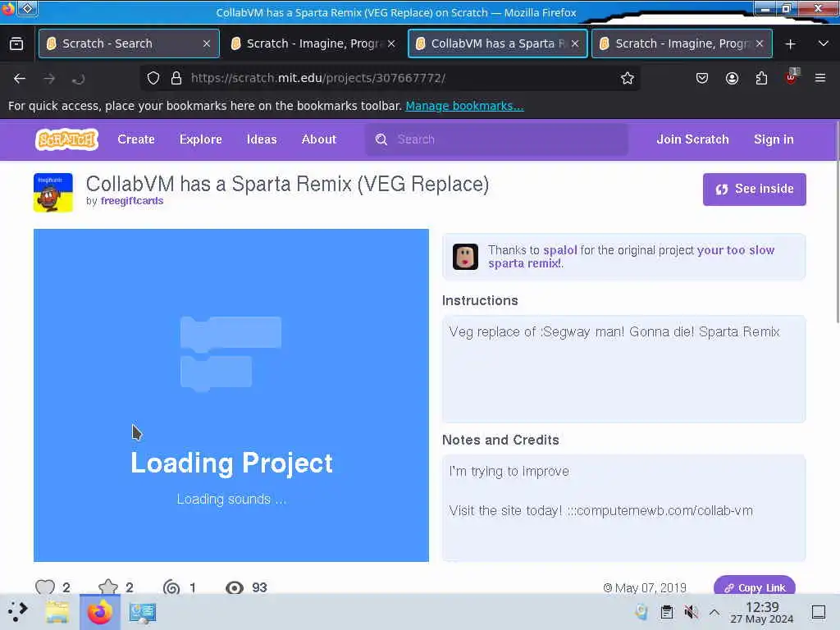Click the freegiftcards author avatar thumbnail

[x=53, y=193]
